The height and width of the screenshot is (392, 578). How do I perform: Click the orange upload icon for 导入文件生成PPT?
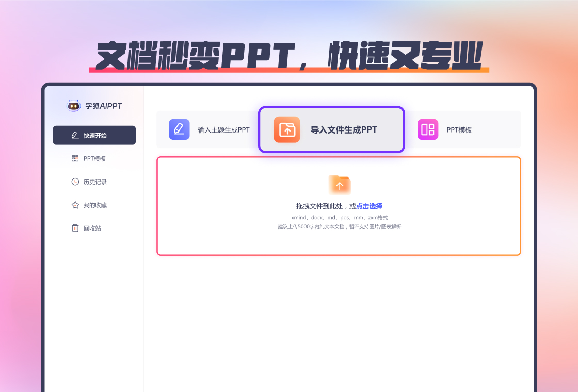[287, 129]
